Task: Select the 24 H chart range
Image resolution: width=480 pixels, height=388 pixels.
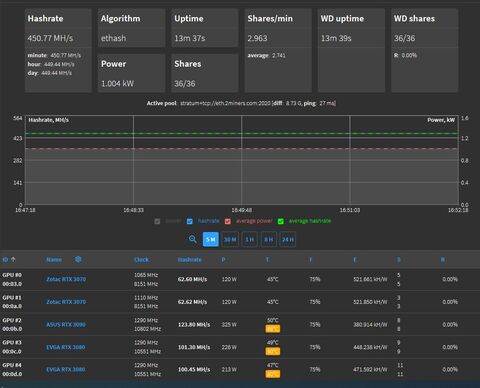Action: click(288, 239)
